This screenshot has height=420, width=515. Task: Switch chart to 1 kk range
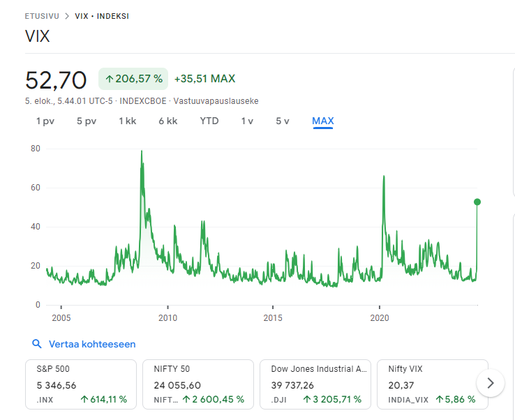click(x=128, y=121)
